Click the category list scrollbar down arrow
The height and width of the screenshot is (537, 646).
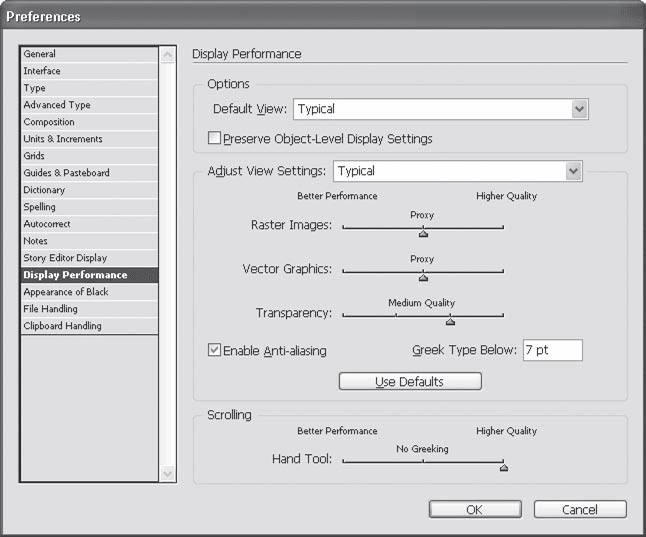(x=167, y=473)
